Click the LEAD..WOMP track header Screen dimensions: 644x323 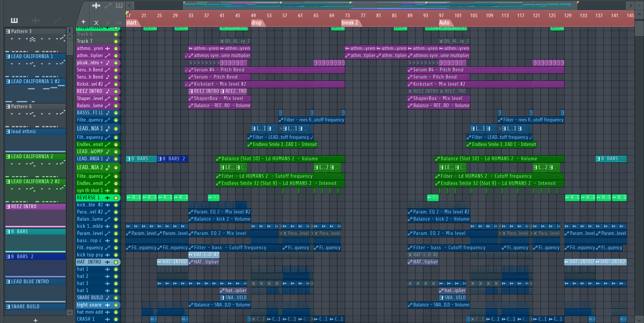tap(90, 151)
